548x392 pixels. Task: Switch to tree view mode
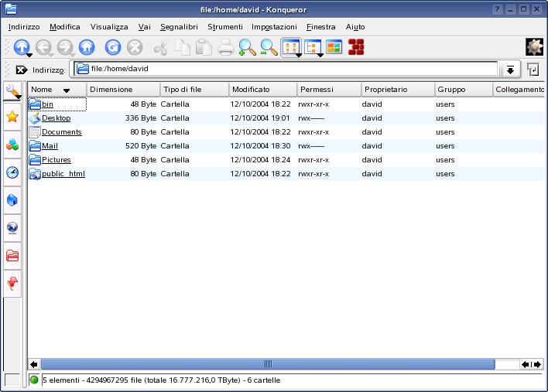[x=312, y=47]
